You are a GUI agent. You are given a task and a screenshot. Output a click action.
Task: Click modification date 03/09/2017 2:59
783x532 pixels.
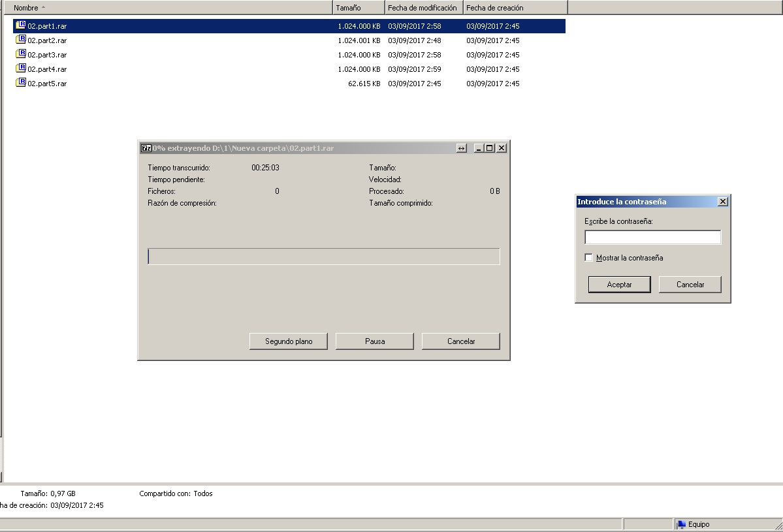[x=415, y=69]
